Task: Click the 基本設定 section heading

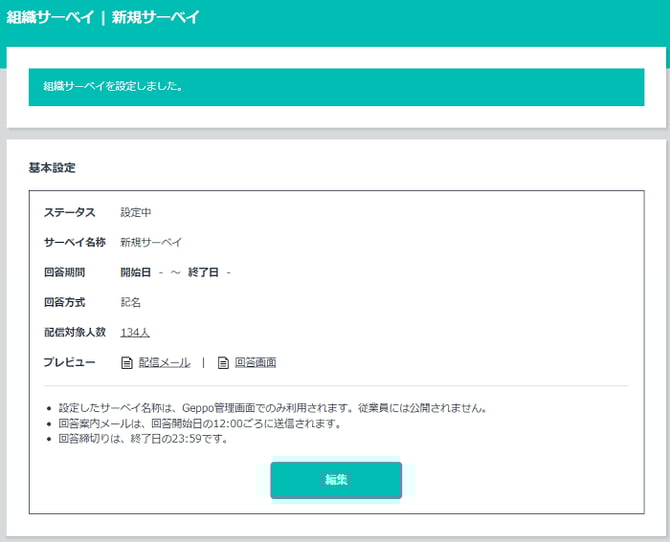Action: 52,168
